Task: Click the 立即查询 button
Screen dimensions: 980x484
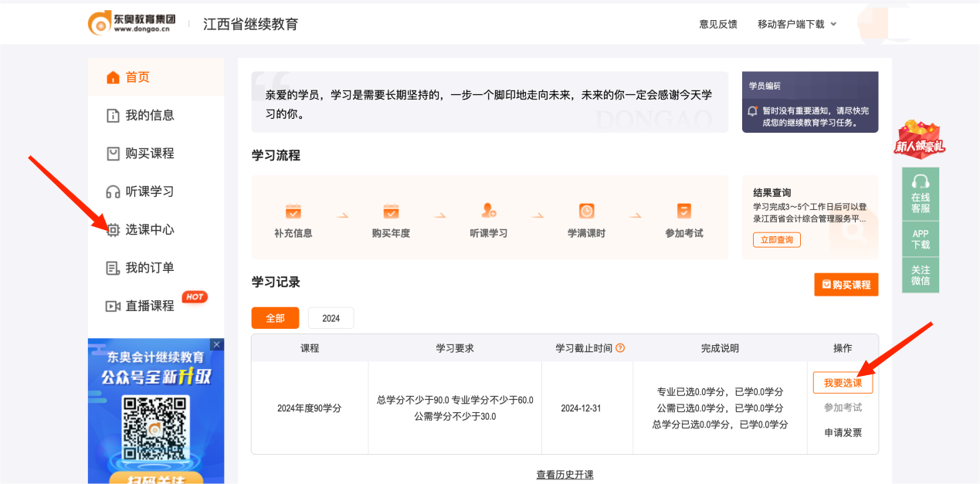Action: tap(775, 240)
